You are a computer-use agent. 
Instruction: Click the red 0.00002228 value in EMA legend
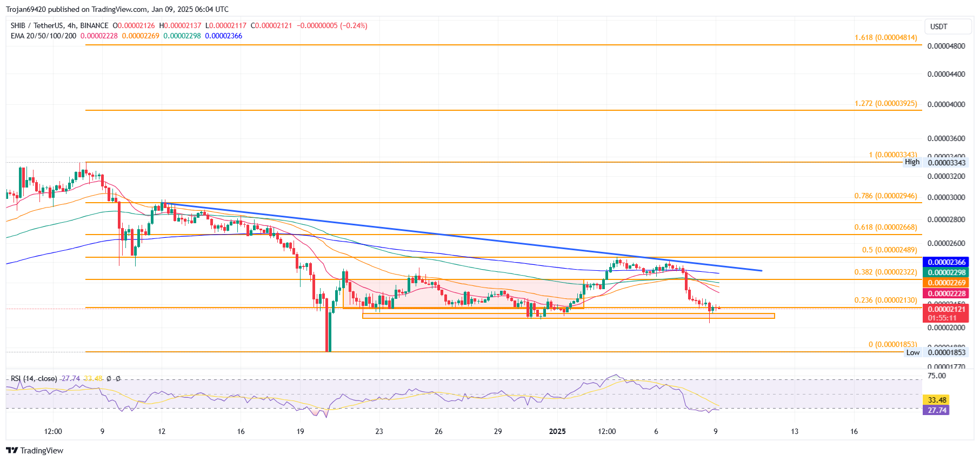(99, 36)
